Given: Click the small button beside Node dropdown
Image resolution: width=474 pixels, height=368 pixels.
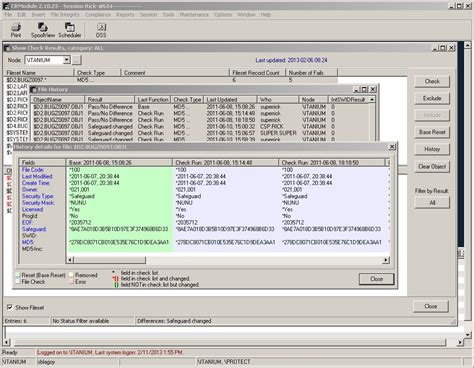Looking at the screenshot, I should 77,60.
